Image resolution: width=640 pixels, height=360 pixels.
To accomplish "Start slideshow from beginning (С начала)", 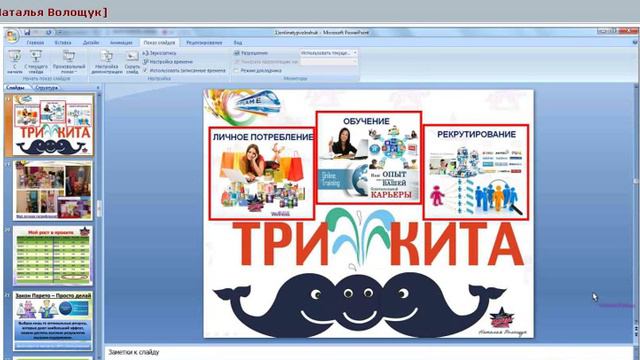I will 15,62.
